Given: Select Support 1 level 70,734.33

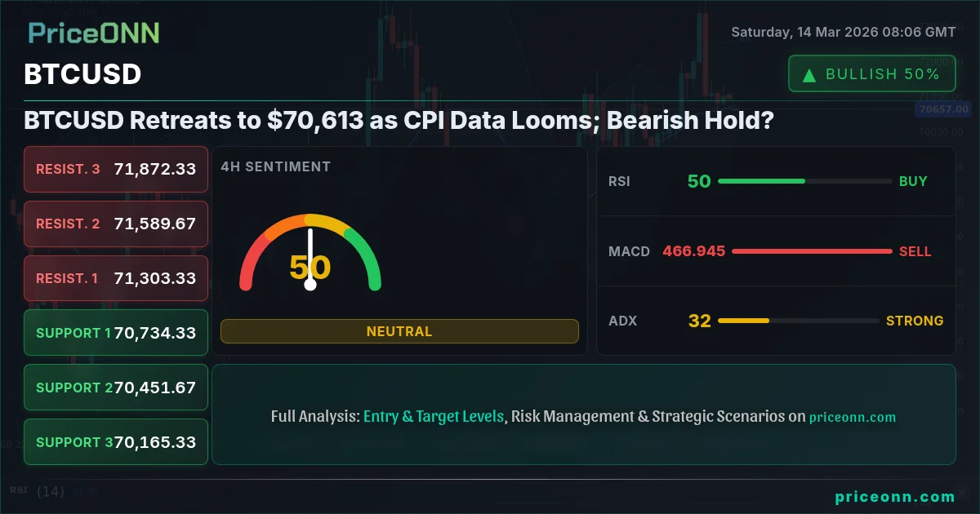Looking at the screenshot, I should (116, 333).
